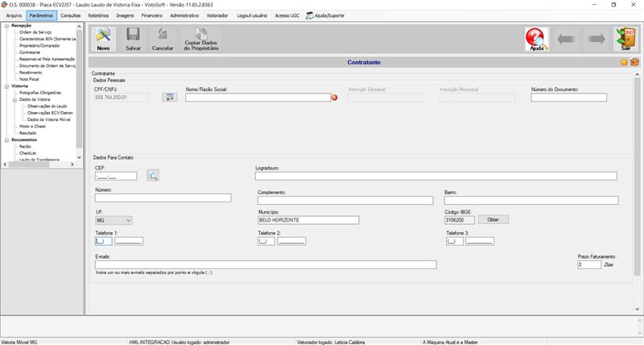Screen dimensions: 644x345
Task: Collapse the Recepção tree node
Action: tap(6, 26)
